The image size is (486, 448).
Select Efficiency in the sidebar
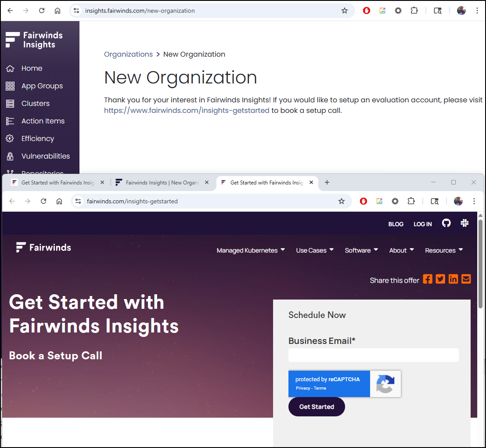tap(37, 139)
